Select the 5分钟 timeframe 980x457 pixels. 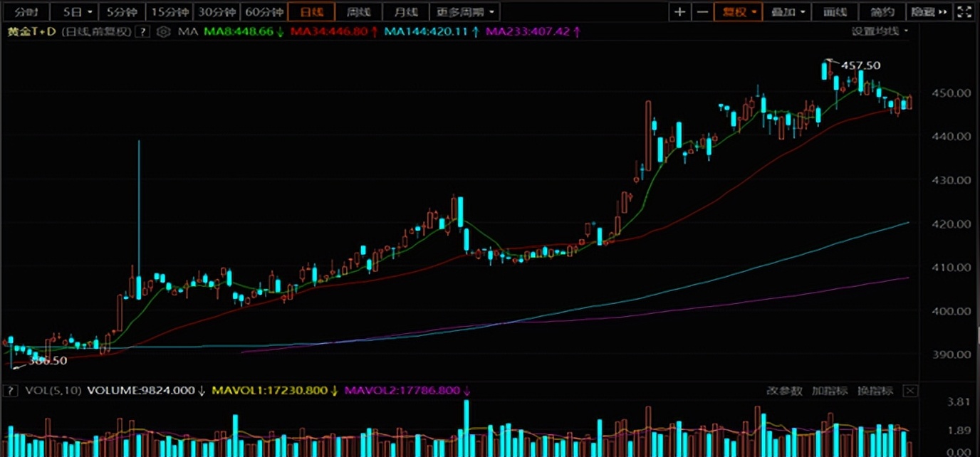[121, 12]
